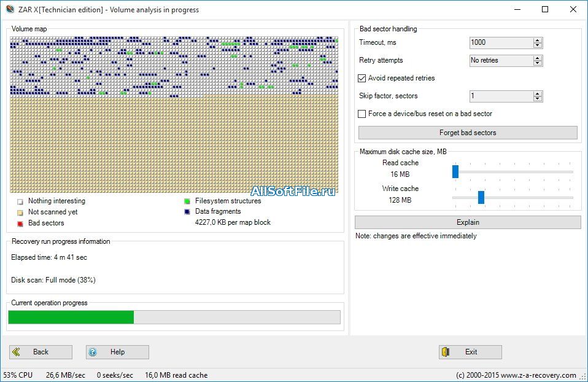Click the Explain button

pyautogui.click(x=468, y=222)
